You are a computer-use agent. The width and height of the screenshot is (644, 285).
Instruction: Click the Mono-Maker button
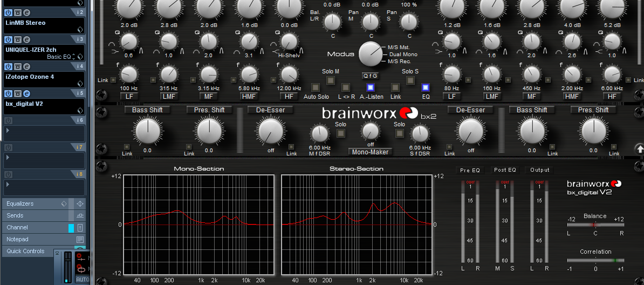[370, 152]
